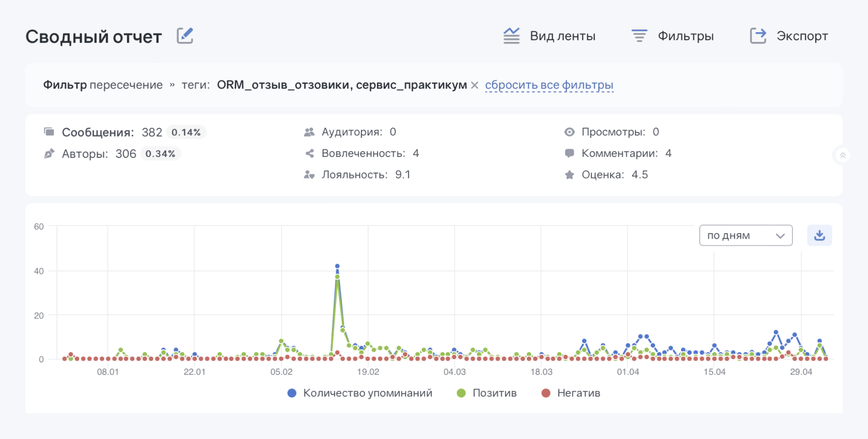Image resolution: width=868 pixels, height=439 pixels.
Task: Open the по дням period dropdown
Action: pyautogui.click(x=746, y=236)
